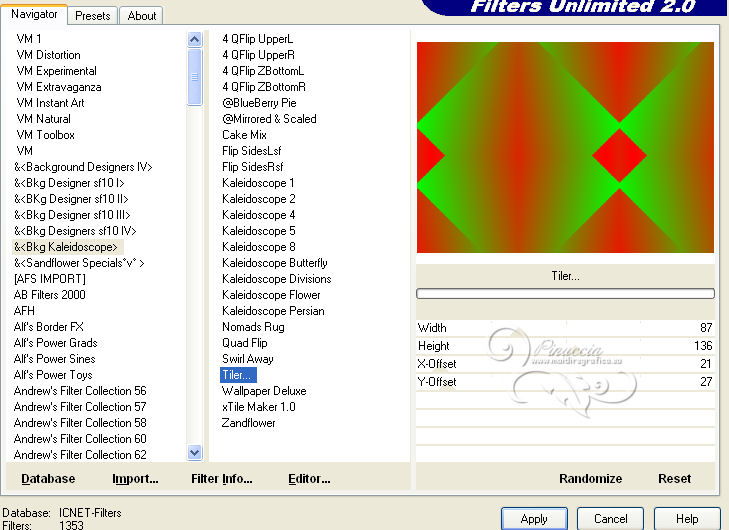
Task: Click the category list scroll down arrow
Action: pyautogui.click(x=194, y=452)
